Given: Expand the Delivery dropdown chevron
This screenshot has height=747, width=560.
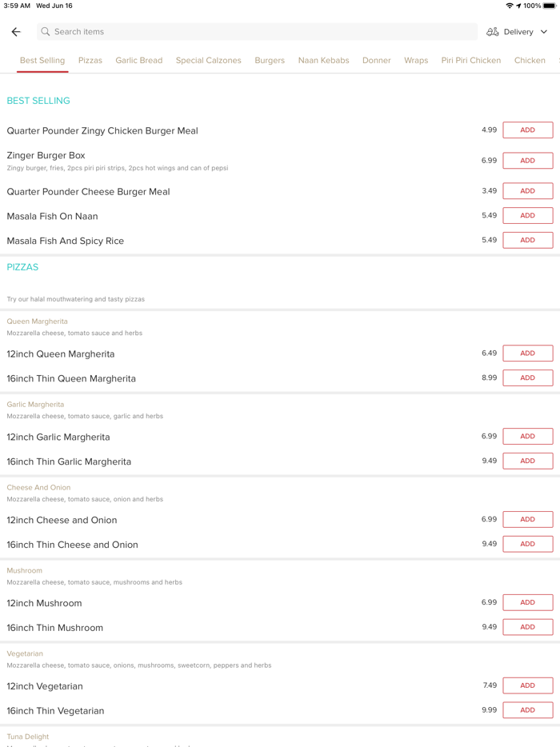Looking at the screenshot, I should tap(544, 32).
